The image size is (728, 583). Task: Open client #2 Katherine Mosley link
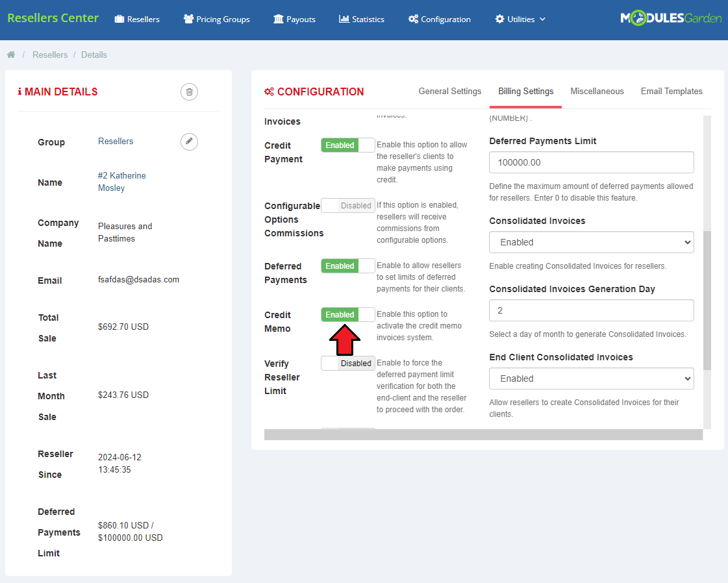click(x=121, y=182)
